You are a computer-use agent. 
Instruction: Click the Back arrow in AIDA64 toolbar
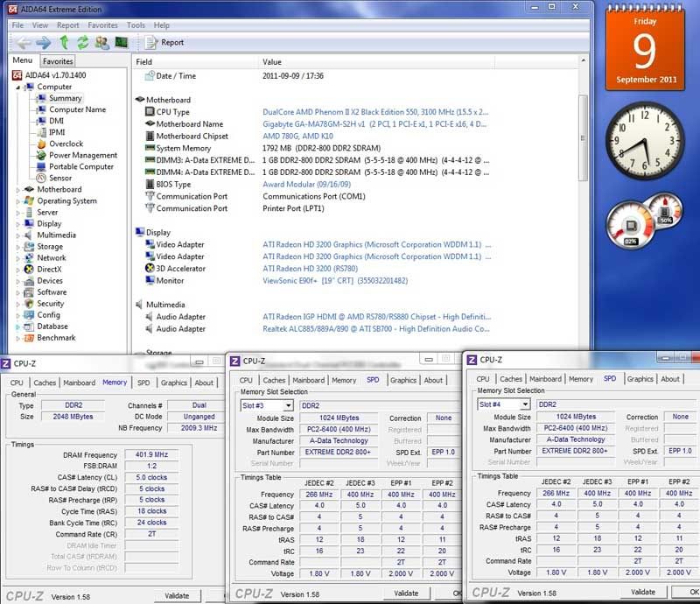click(x=24, y=42)
